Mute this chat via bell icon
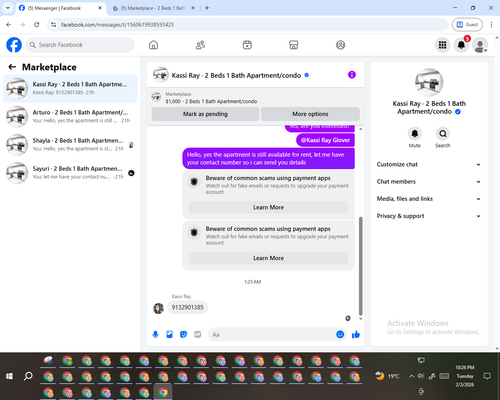Screen dimensions: 500x400 415,134
